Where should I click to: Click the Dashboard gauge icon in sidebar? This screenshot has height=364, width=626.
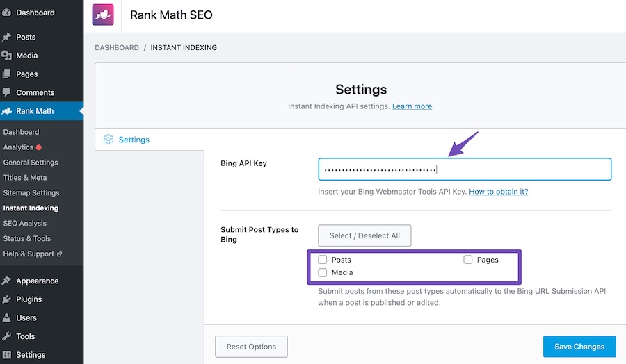6,13
